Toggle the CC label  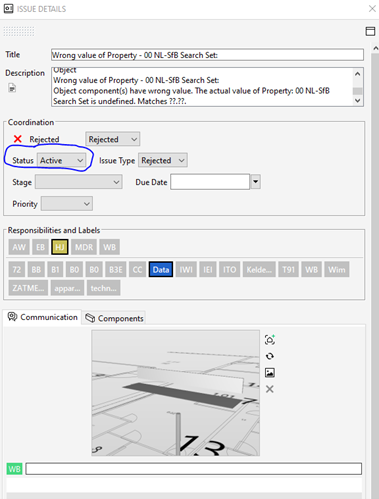pos(137,269)
